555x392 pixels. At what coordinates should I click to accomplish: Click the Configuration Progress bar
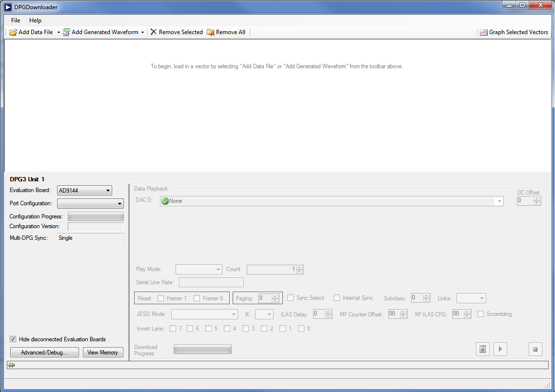[x=96, y=216]
